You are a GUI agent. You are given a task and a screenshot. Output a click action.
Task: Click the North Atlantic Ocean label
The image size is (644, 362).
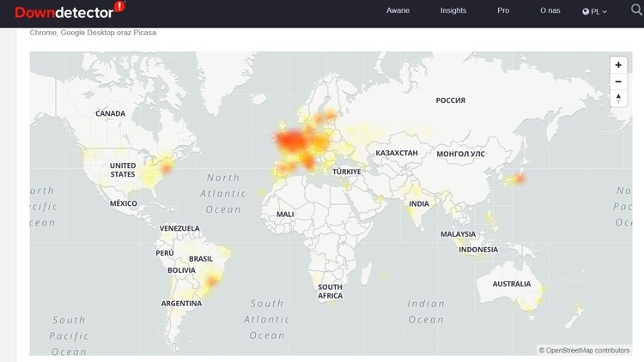pos(223,194)
